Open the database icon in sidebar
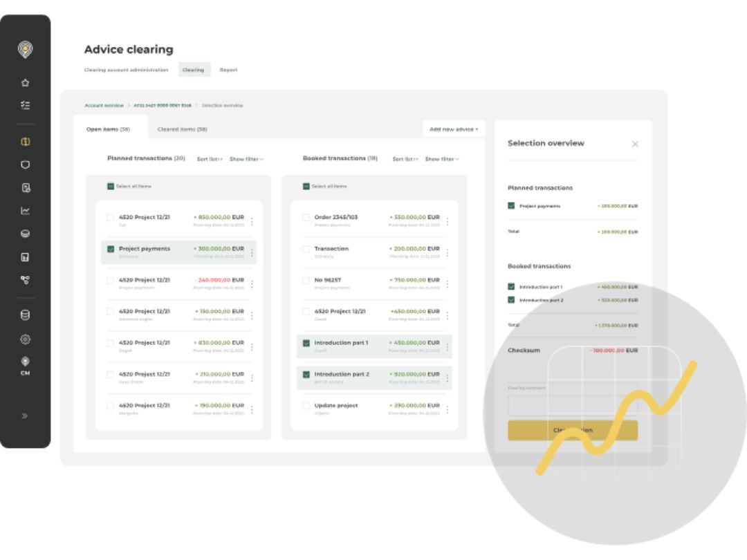 26,315
